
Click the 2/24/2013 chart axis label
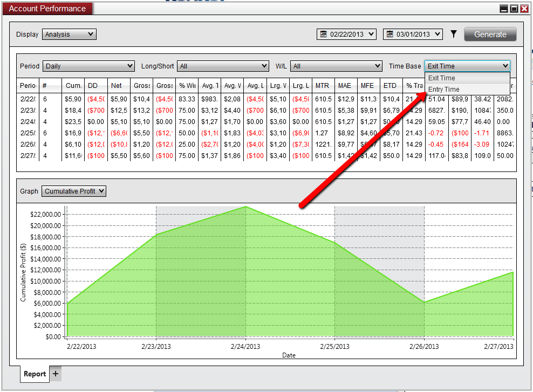pos(245,347)
